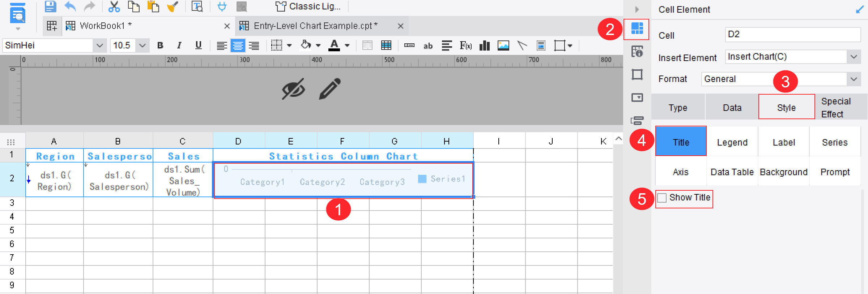Click the bar chart insert icon

point(484,46)
